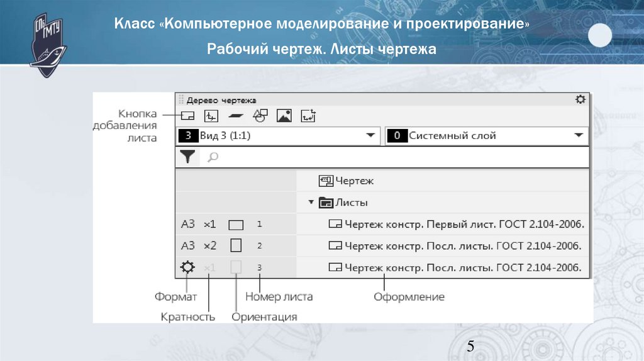Click the A3 format cell of sheet 1
The width and height of the screenshot is (644, 361).
click(187, 225)
